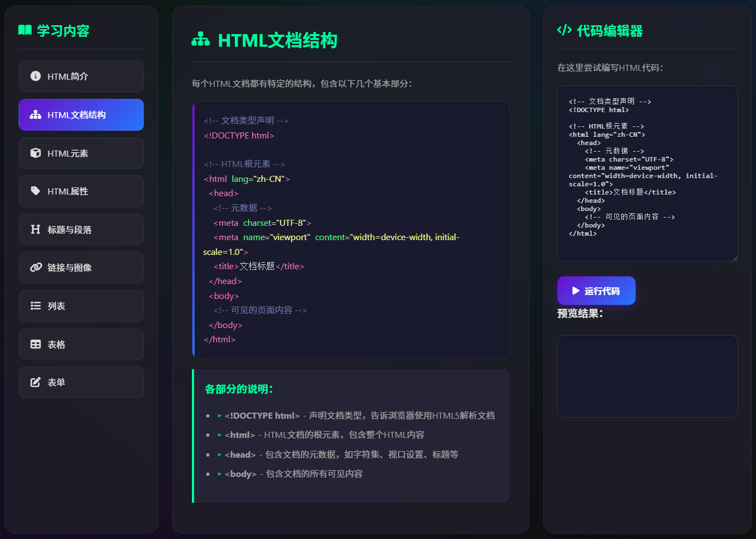
Task: Click the heading H icon beside 标题与段落
Action: coord(36,229)
